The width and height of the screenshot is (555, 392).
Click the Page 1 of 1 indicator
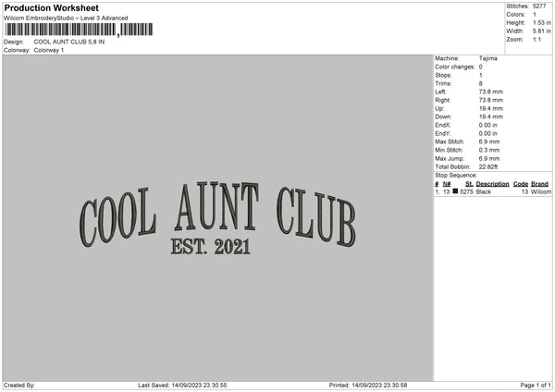[536, 386]
